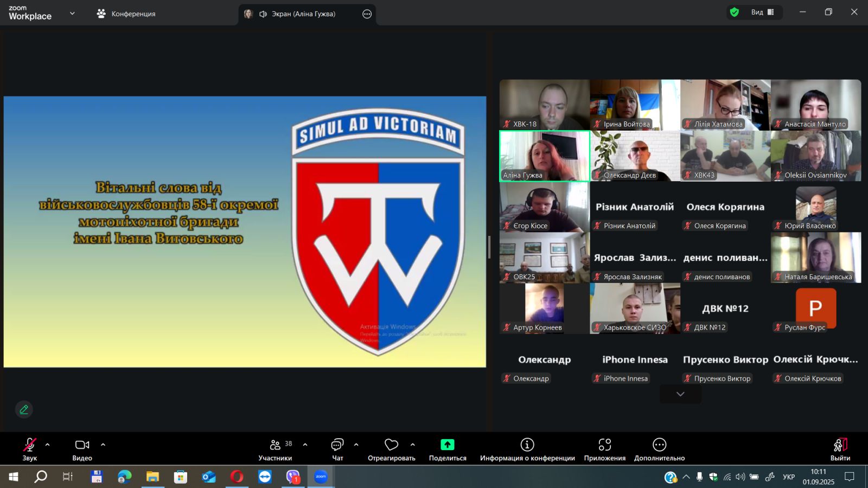Image resolution: width=868 pixels, height=488 pixels.
Task: Open the Приложения apps icon
Action: point(604,445)
